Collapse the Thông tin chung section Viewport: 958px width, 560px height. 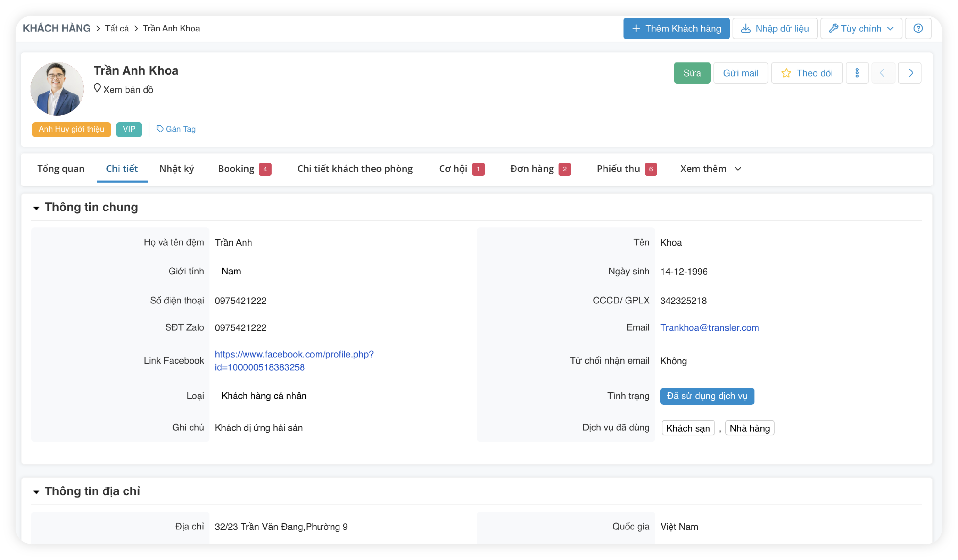(36, 208)
